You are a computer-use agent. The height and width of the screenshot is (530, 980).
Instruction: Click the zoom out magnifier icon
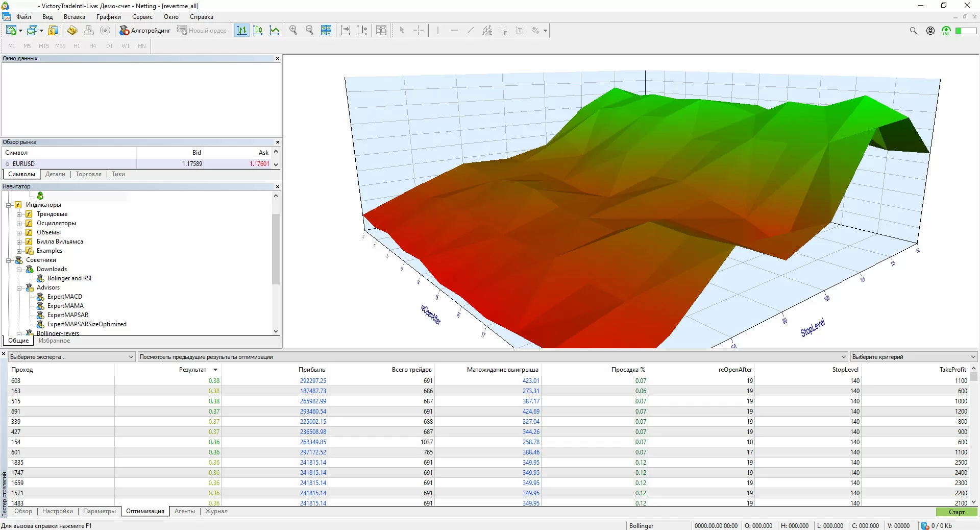[309, 31]
